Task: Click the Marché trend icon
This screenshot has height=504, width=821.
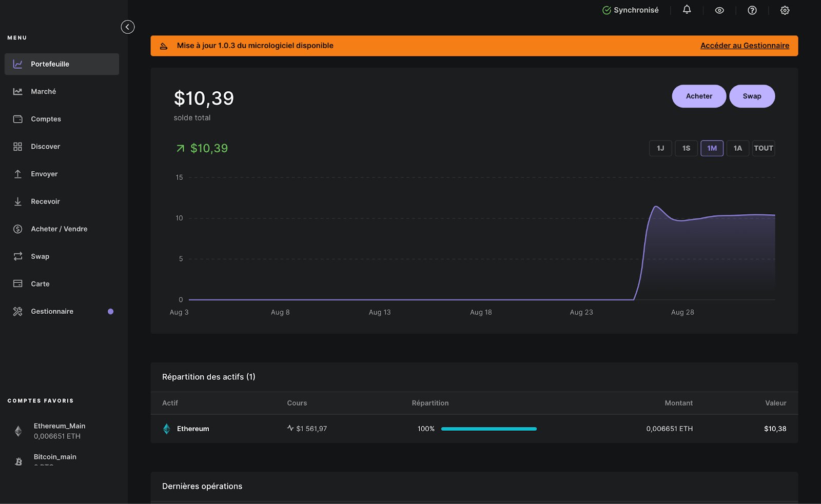Action: pos(18,91)
